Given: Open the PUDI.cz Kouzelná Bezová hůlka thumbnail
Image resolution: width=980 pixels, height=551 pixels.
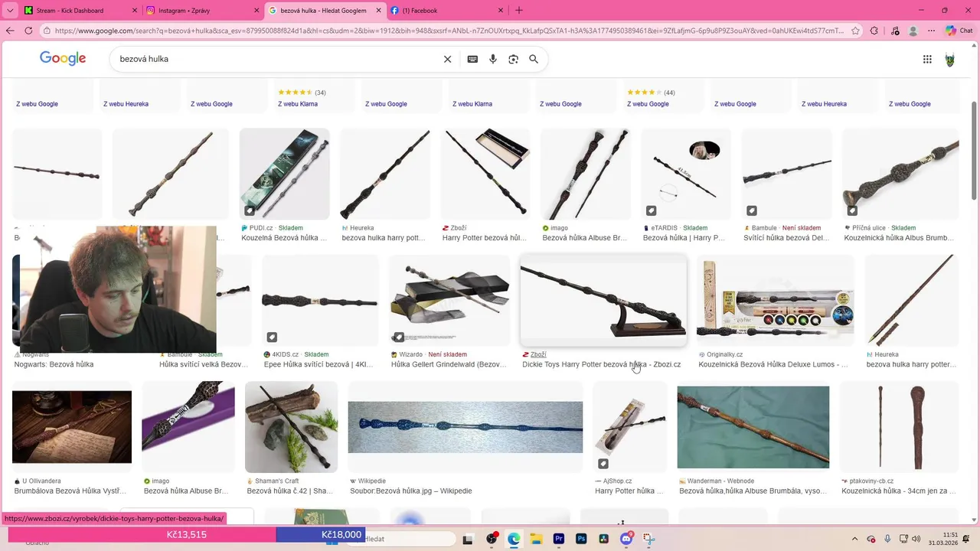Looking at the screenshot, I should 284,174.
